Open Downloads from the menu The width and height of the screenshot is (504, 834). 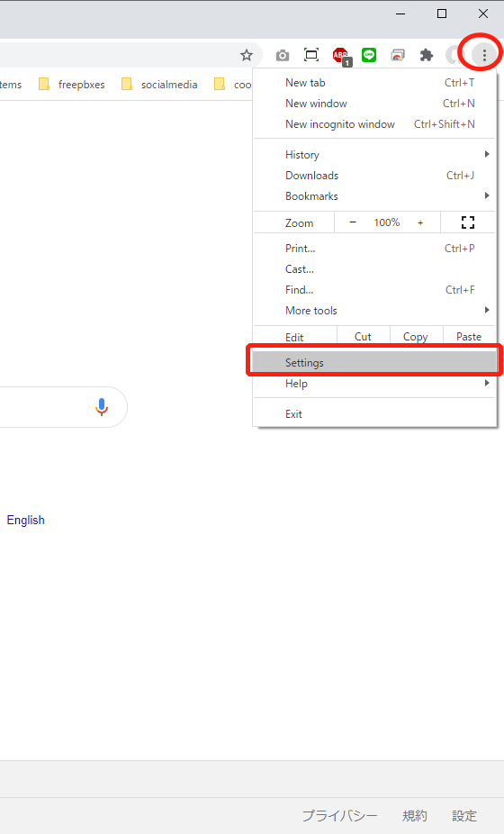coord(374,175)
